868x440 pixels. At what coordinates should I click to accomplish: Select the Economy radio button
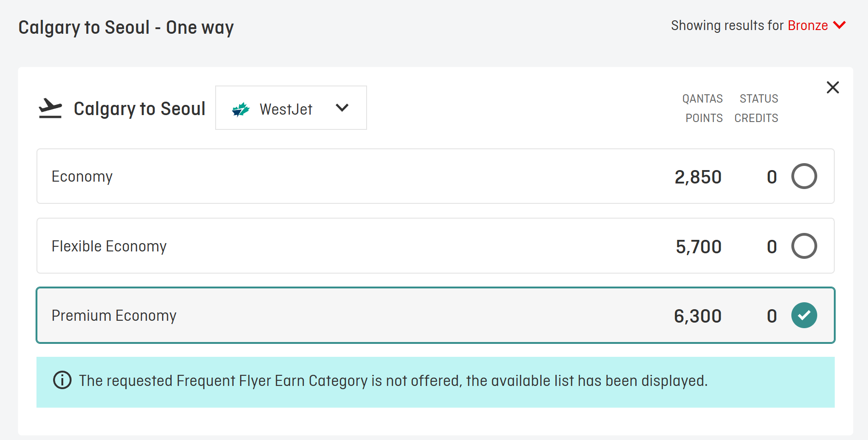click(x=804, y=176)
